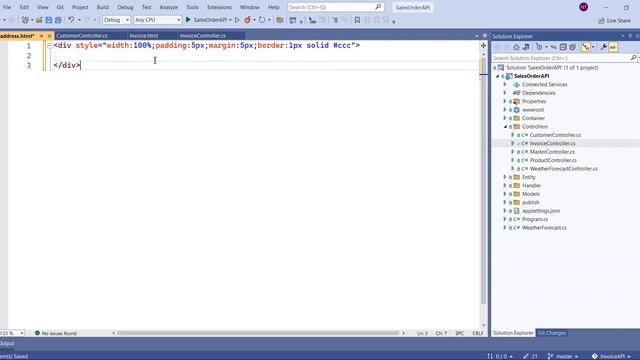Screen dimensions: 640x360
Task: Click the pencil pending changes count
Action: (x=530, y=356)
